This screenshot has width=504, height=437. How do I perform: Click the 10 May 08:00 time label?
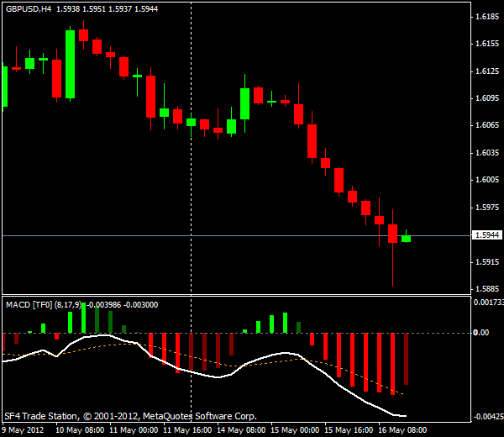80,430
